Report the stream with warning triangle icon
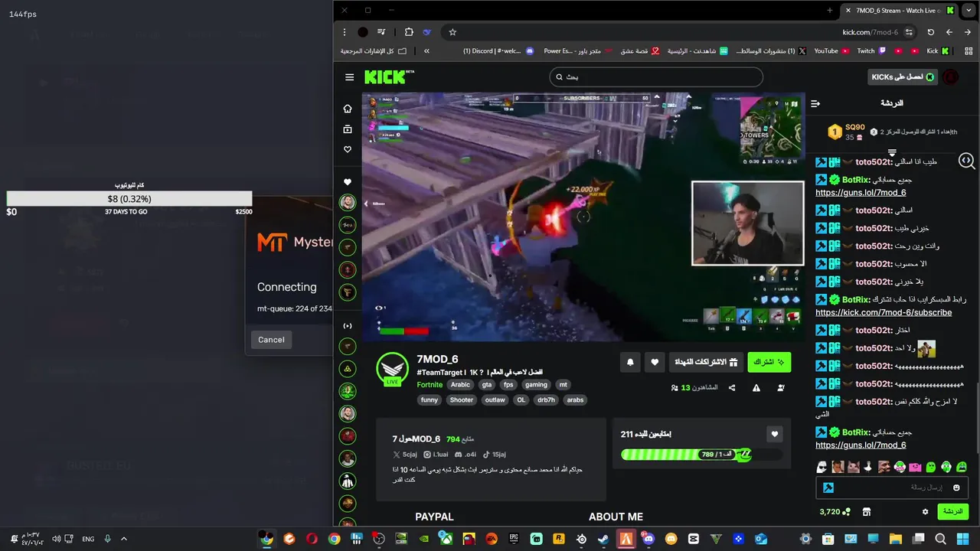The image size is (980, 551). [756, 388]
